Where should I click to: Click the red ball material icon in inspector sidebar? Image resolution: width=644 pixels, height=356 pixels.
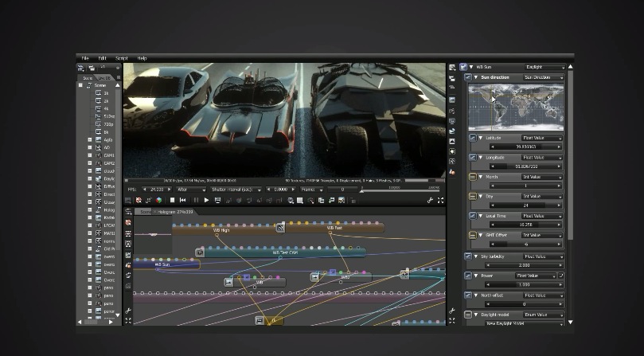452,172
